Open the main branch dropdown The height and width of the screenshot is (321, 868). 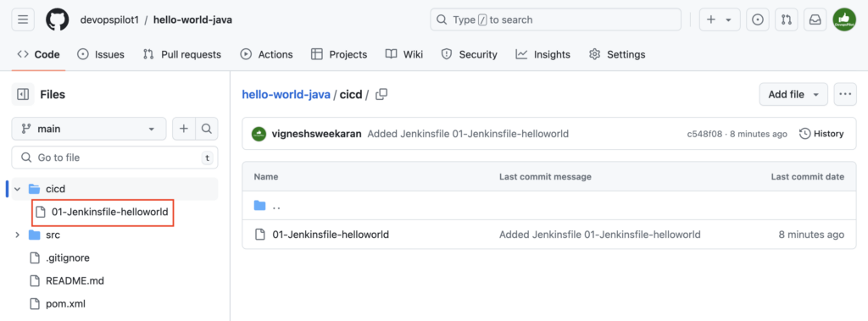point(88,129)
